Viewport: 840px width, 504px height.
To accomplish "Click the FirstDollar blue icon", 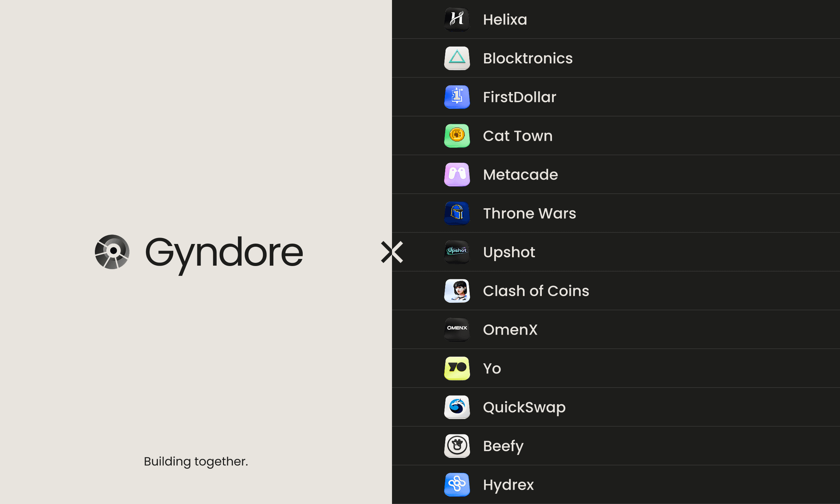I will click(457, 97).
